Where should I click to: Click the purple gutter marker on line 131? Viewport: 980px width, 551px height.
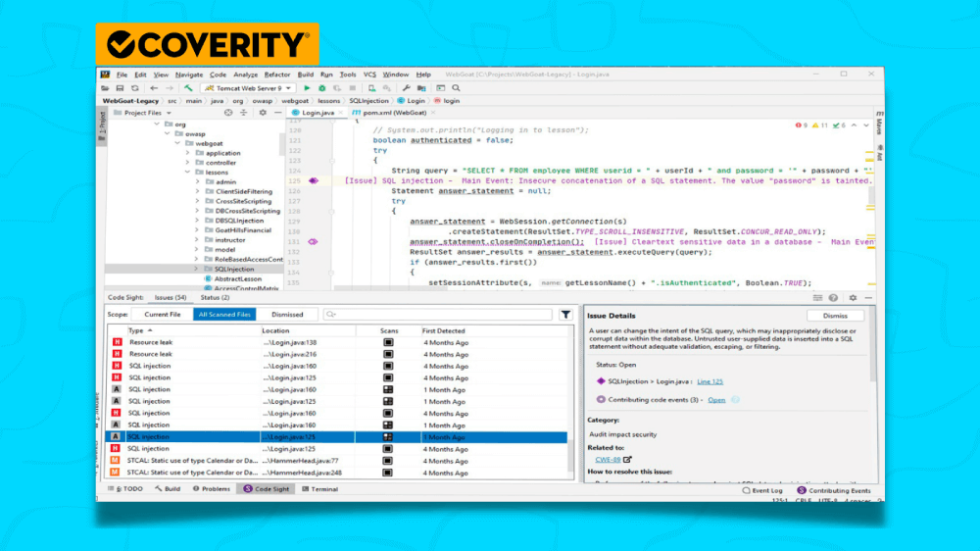tap(314, 241)
